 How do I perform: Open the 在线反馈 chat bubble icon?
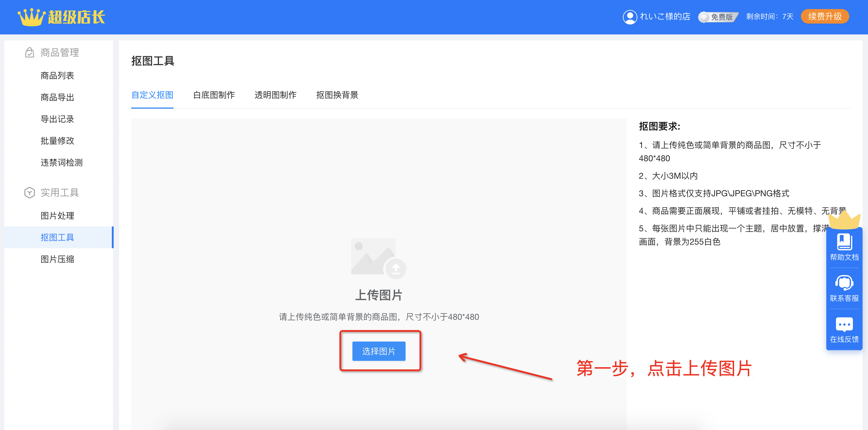pos(844,325)
